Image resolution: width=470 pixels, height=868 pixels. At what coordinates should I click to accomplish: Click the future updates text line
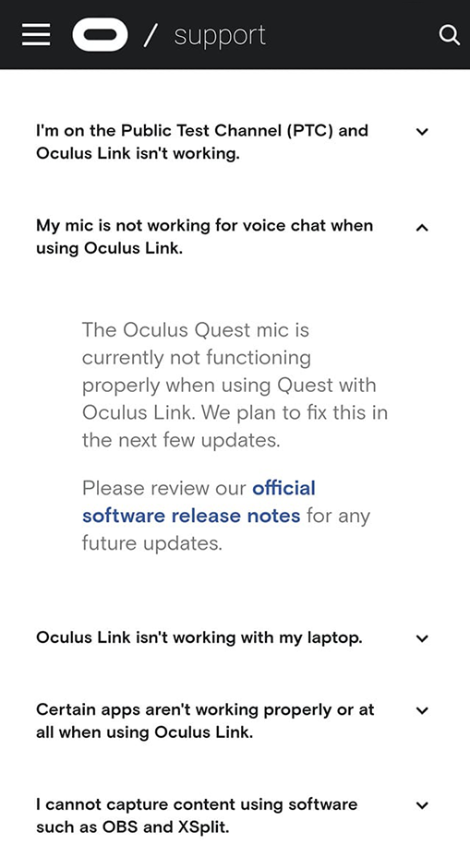pyautogui.click(x=151, y=543)
